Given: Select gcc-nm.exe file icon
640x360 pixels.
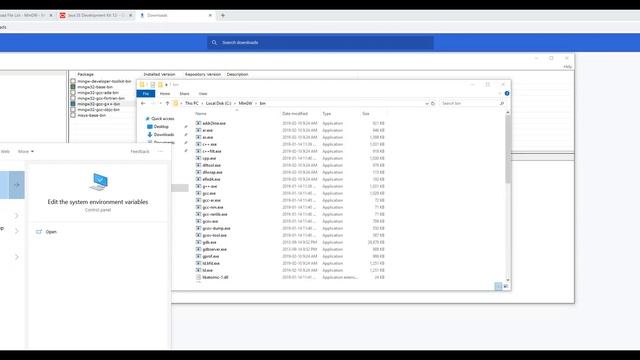Looking at the screenshot, I should click(198, 207).
